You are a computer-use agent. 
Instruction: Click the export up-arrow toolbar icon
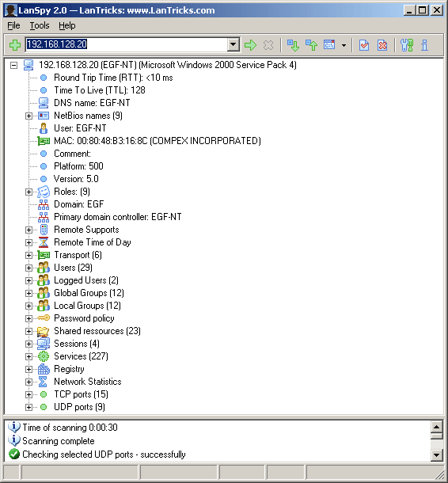pyautogui.click(x=311, y=45)
